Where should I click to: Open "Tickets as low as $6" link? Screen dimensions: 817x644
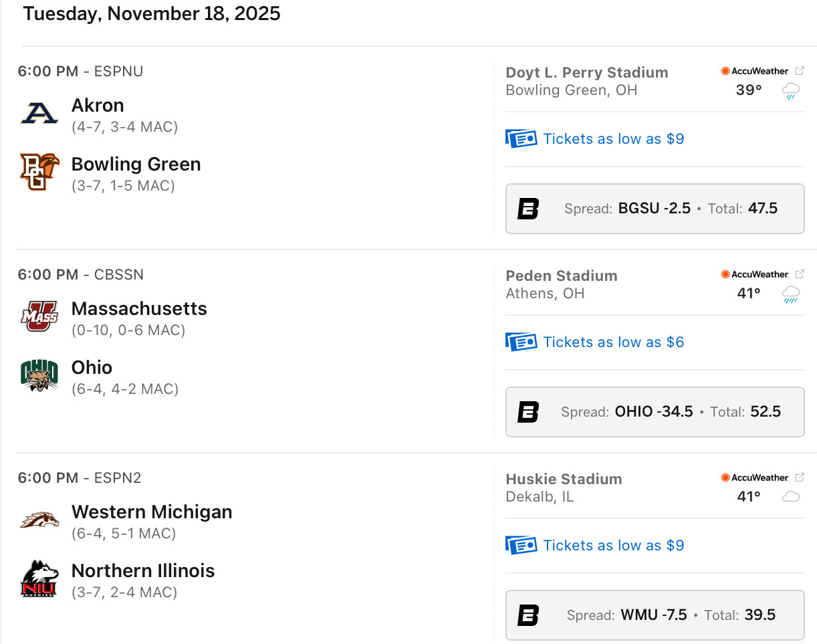tap(613, 342)
